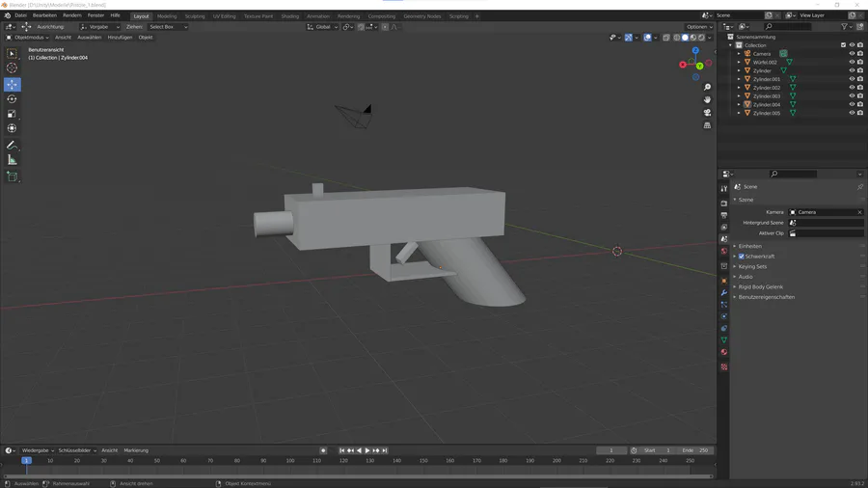868x488 pixels.
Task: Switch the viewport between perspective and orthographic
Action: pyautogui.click(x=707, y=125)
